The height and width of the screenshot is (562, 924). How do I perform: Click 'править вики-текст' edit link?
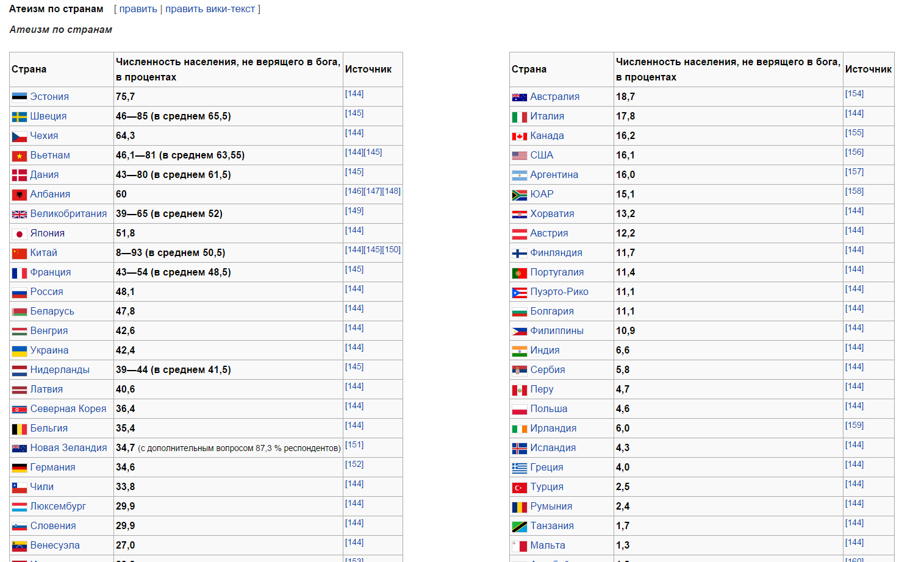point(210,9)
